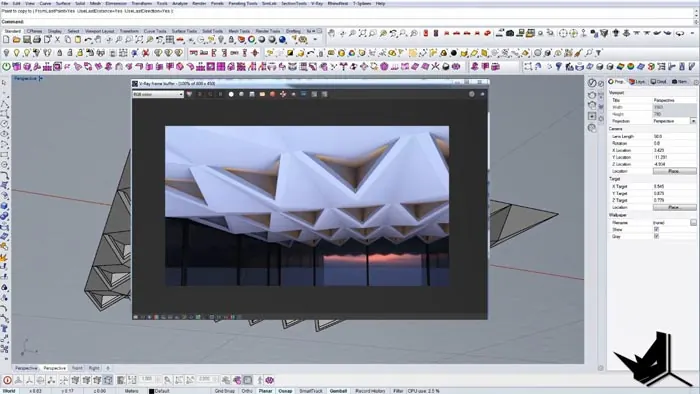Click the padlock icon in second toolbar row
Viewport: 700px width, 394px height.
point(59,53)
